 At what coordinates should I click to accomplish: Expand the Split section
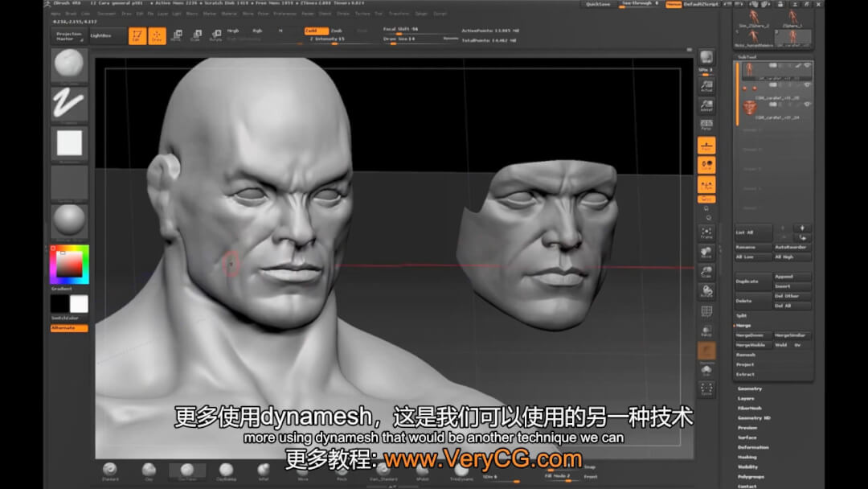[742, 315]
